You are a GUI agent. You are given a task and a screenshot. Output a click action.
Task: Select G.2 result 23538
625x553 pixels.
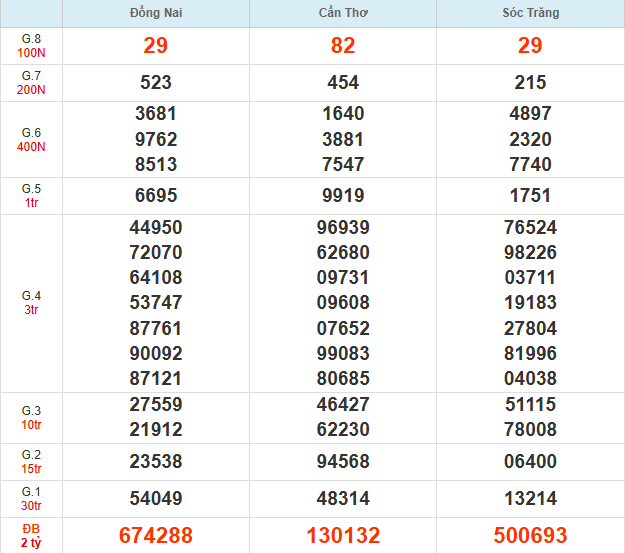(156, 462)
